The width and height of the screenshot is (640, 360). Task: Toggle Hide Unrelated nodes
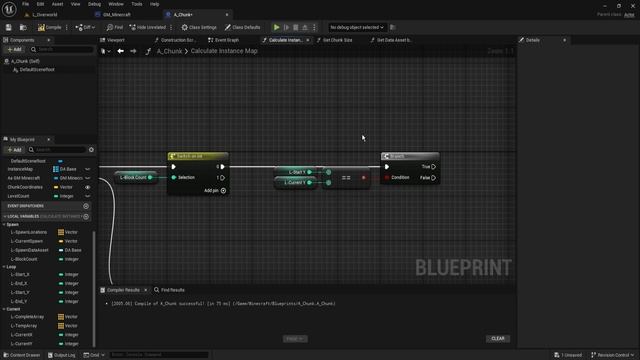coord(148,27)
